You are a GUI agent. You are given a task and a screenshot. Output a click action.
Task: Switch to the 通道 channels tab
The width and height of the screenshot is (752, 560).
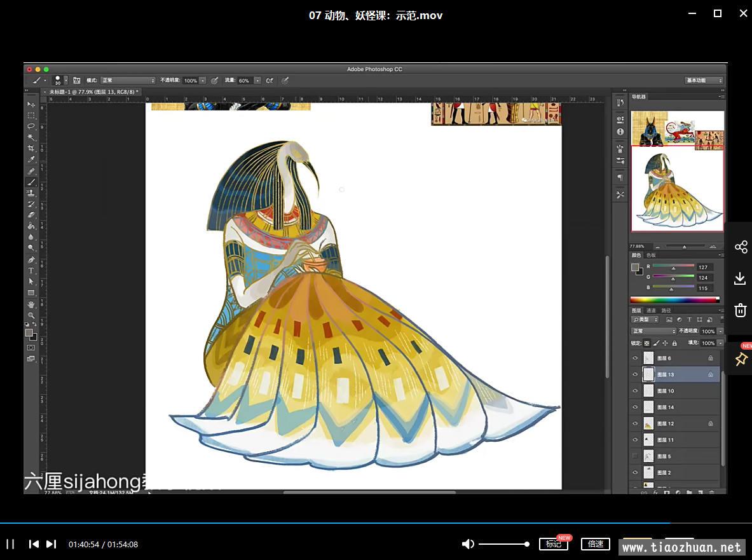click(x=651, y=310)
